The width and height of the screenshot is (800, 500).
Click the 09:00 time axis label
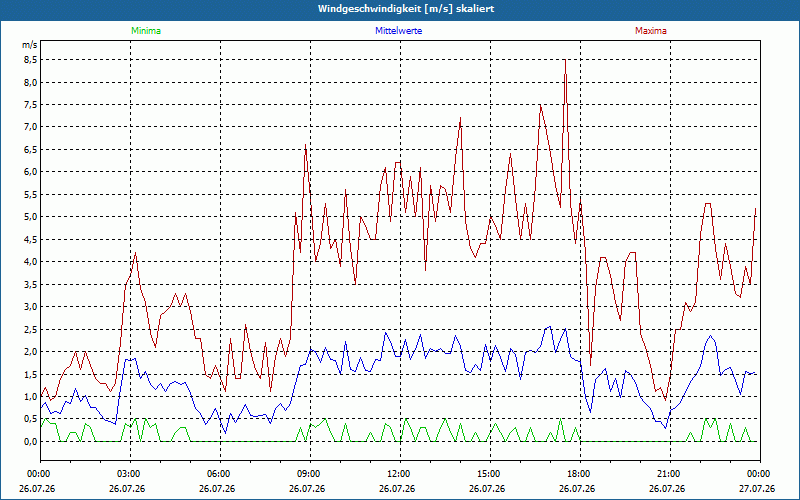point(308,474)
